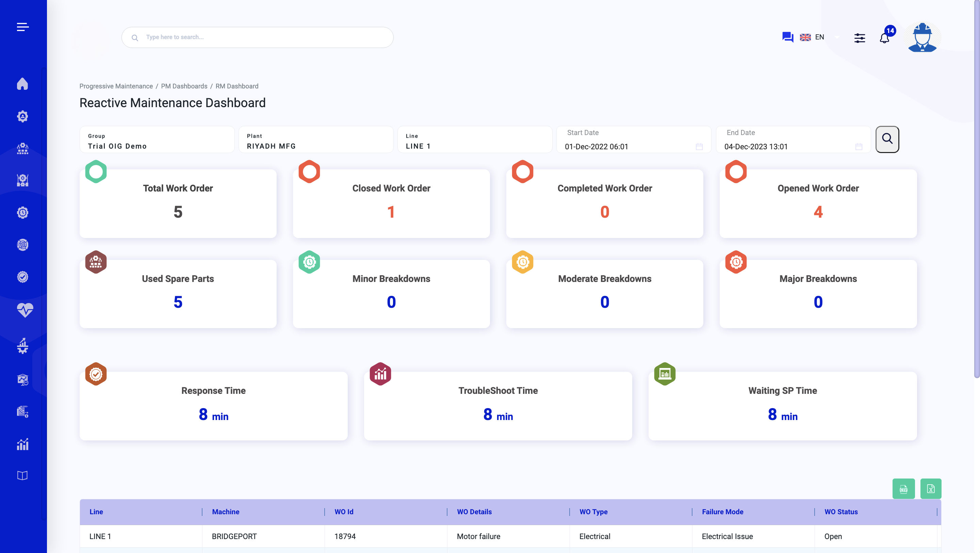Select the Minor Breakdowns card

[x=391, y=294]
